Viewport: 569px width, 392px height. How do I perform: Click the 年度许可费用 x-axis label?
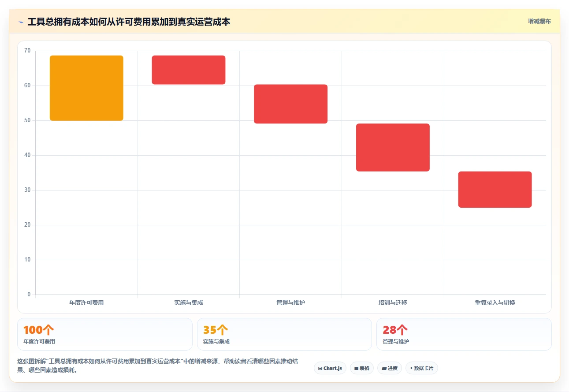click(86, 302)
